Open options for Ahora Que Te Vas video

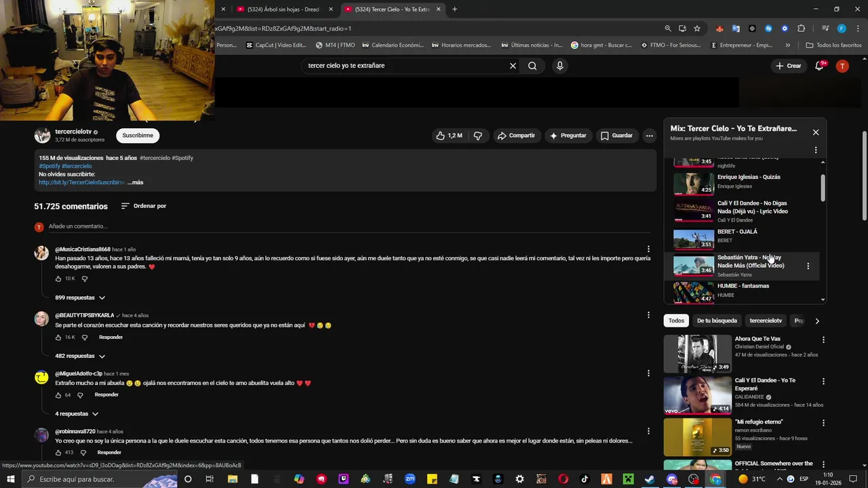click(823, 340)
